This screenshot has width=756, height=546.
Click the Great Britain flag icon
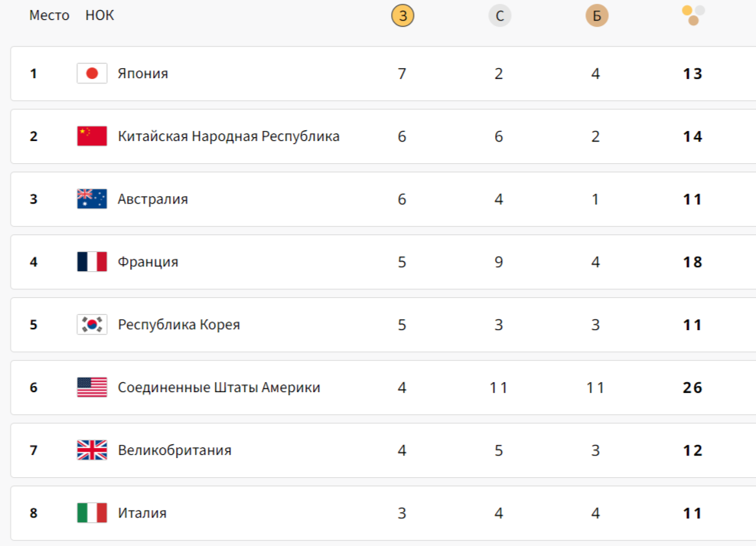92,450
